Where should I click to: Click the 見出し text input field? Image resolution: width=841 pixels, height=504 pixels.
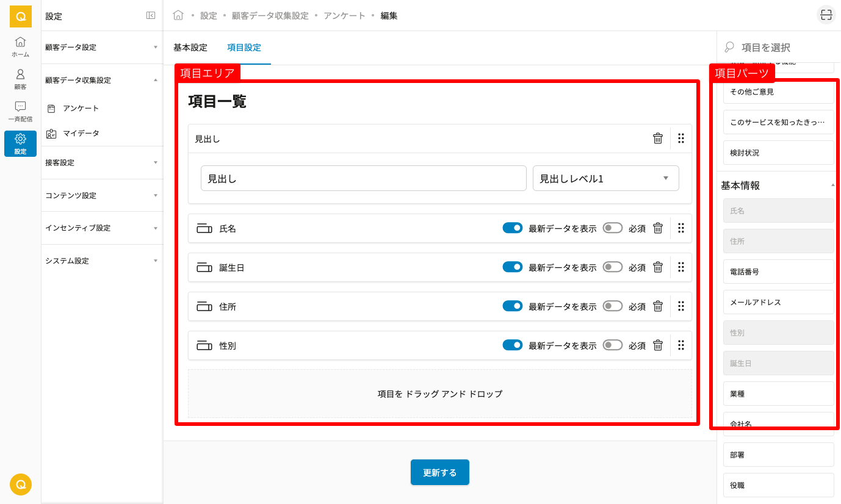click(x=363, y=179)
